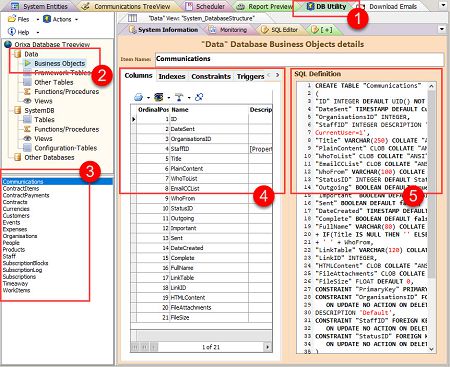This screenshot has width=450, height=367.
Task: Click the columns grid horizontal scroll right arrow
Action: point(267,347)
